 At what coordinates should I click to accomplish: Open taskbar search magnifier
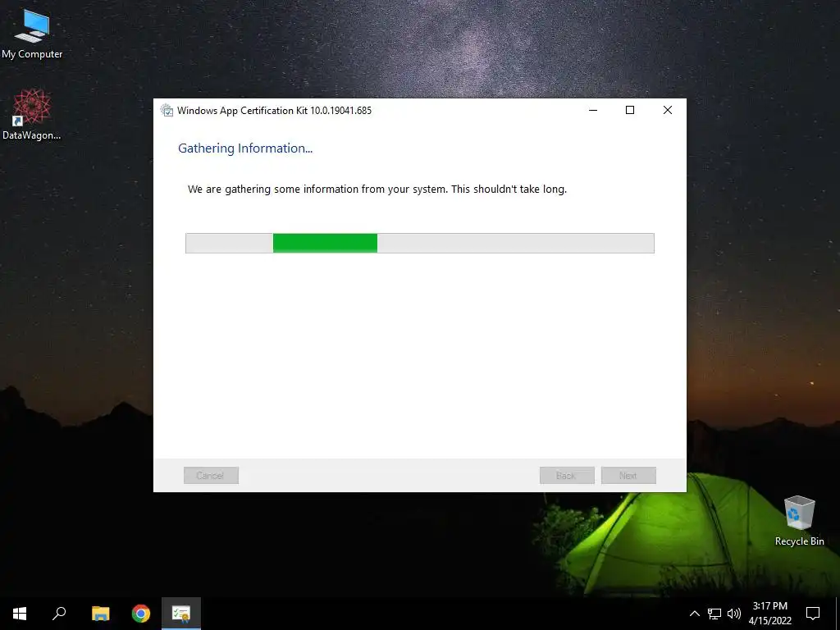click(59, 614)
